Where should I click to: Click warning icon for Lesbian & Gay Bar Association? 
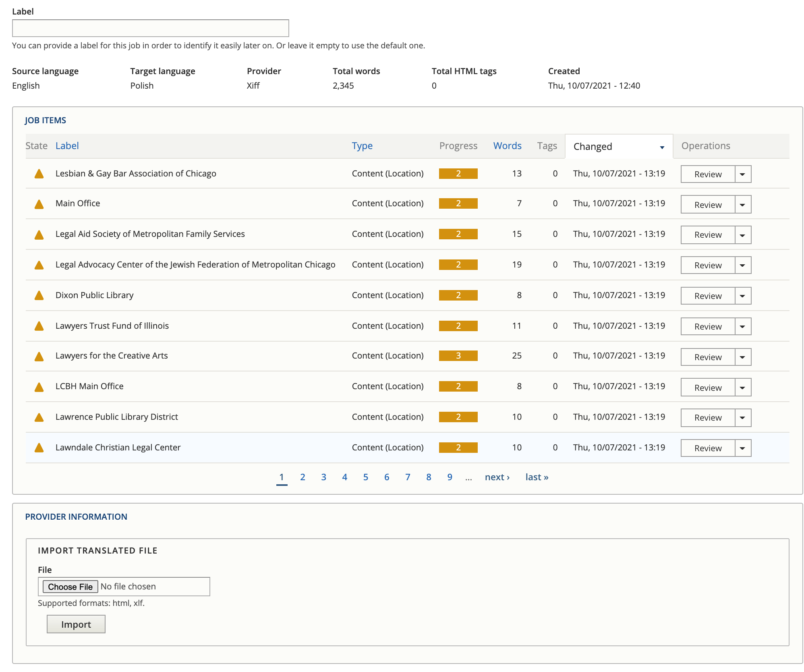(39, 174)
